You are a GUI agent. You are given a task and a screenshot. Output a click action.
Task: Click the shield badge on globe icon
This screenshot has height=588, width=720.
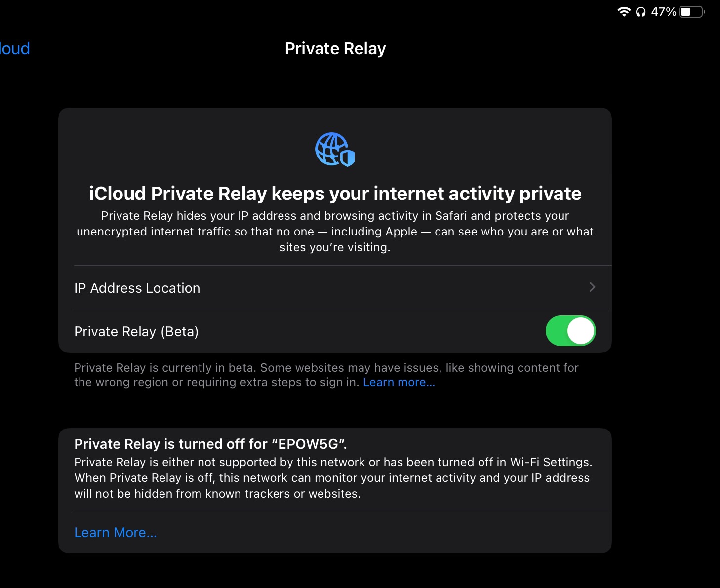pyautogui.click(x=348, y=158)
